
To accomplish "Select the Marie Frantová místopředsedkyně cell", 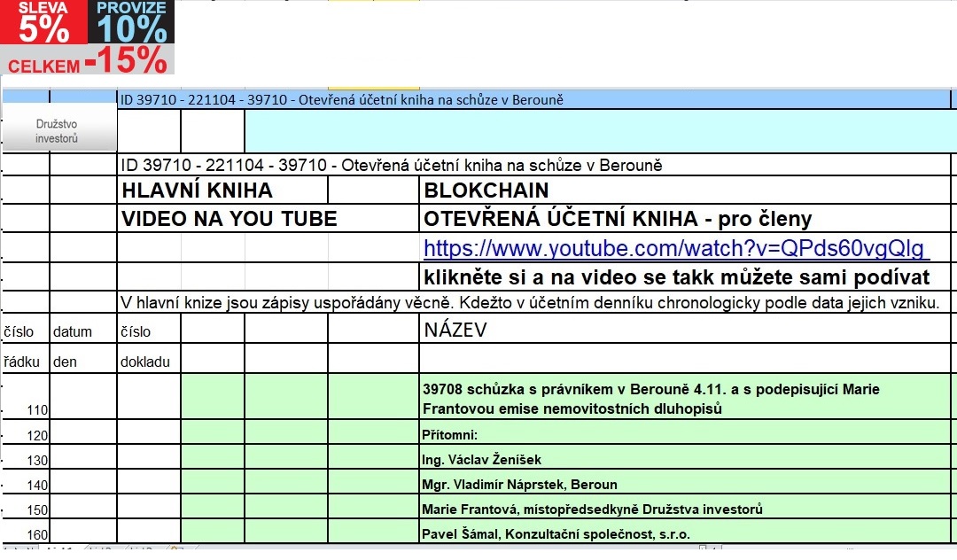I will coord(685,508).
